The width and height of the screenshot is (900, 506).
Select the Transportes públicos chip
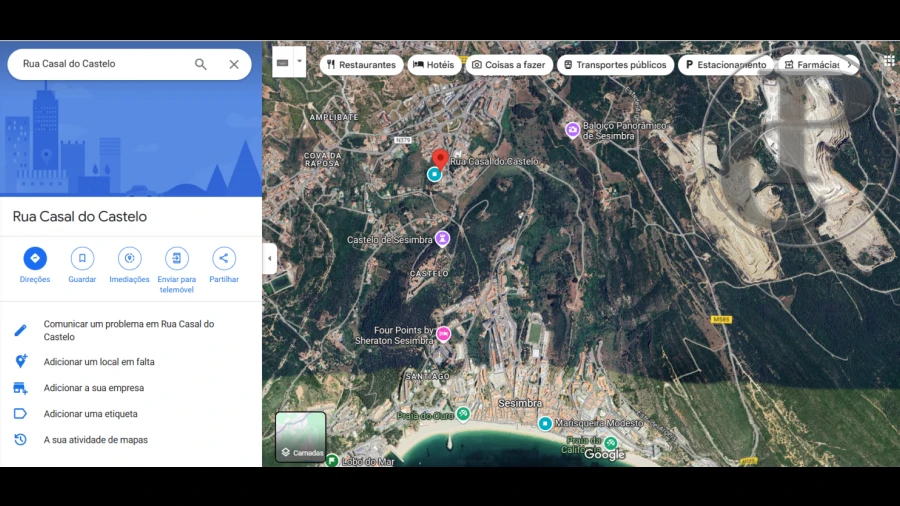(x=614, y=65)
